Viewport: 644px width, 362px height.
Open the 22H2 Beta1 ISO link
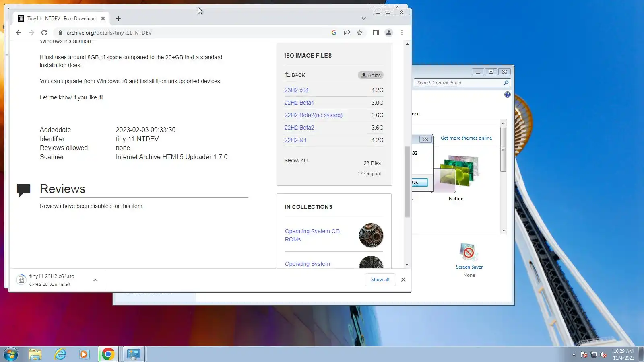(299, 103)
